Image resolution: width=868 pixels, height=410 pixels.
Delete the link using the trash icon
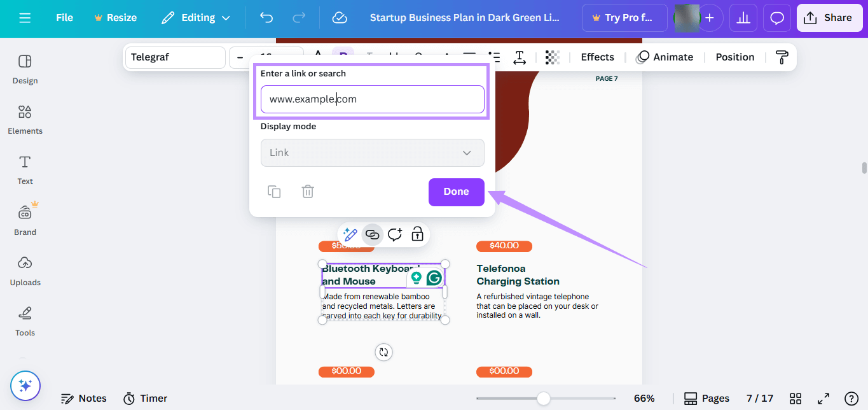tap(308, 192)
